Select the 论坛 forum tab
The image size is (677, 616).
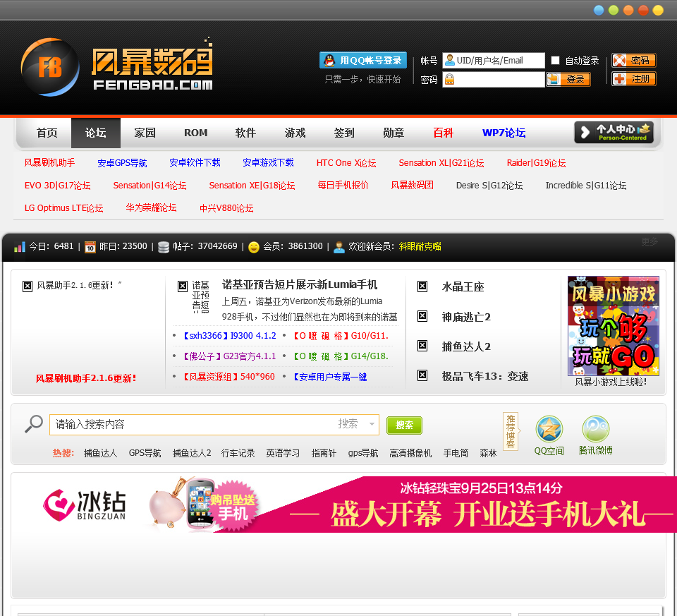click(x=96, y=133)
